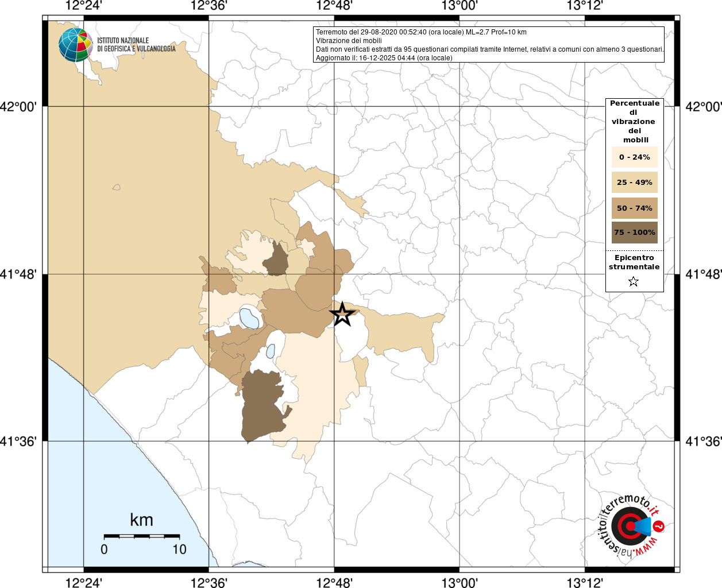Click the epicenter star on the map
The height and width of the screenshot is (588, 722).
(x=342, y=314)
